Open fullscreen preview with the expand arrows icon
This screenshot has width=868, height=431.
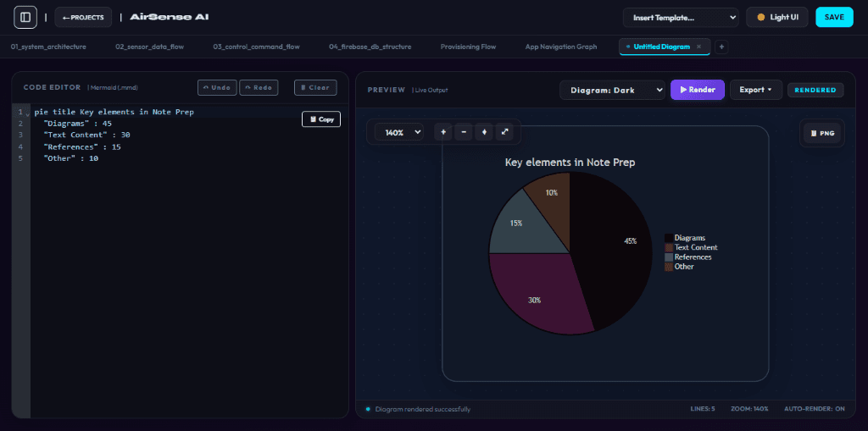(x=504, y=132)
